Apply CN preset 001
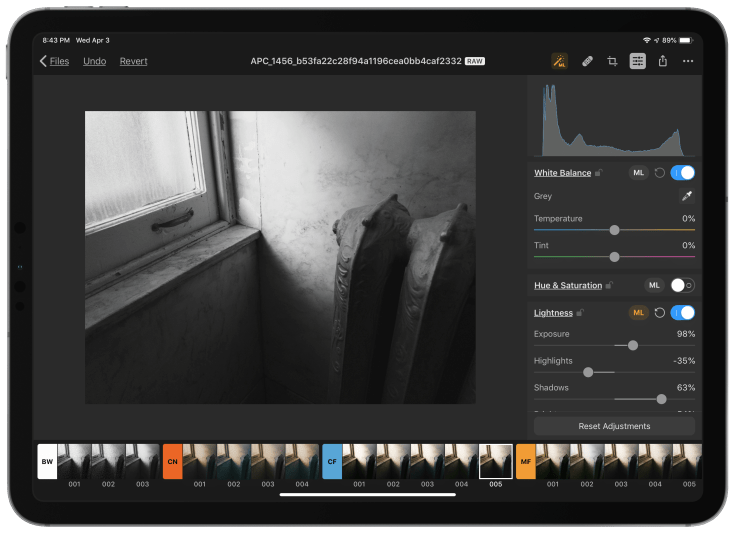The image size is (736, 534). tap(199, 461)
